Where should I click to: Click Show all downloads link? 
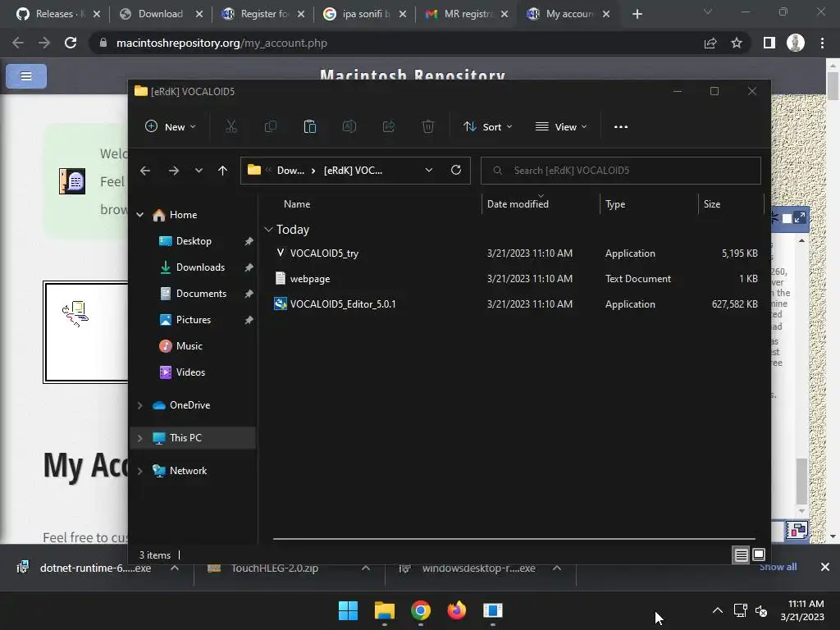coord(778,567)
